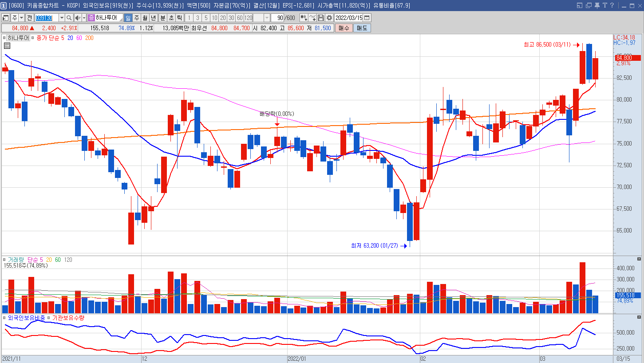Click the 외국인보유비중 indicator label

tap(27, 318)
